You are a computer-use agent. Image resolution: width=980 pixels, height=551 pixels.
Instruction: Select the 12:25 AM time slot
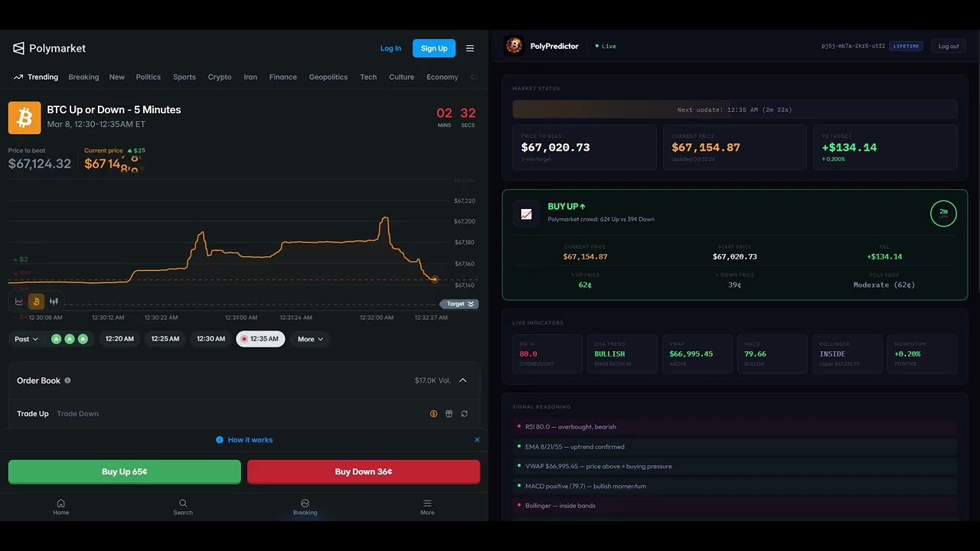[x=165, y=339]
